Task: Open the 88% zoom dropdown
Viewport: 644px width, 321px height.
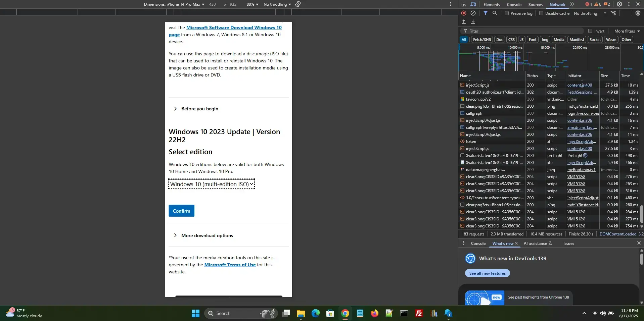Action: (x=252, y=4)
